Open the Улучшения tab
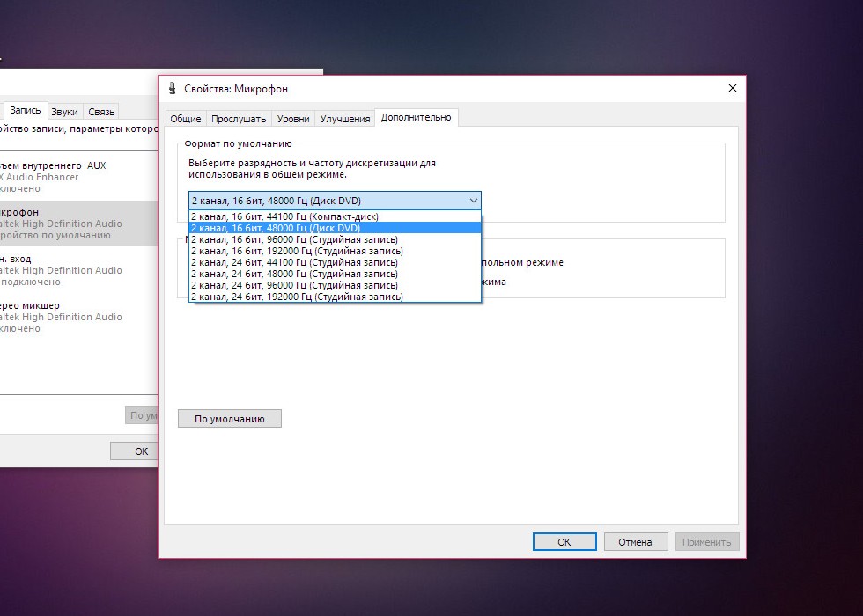The image size is (863, 616). click(x=345, y=119)
